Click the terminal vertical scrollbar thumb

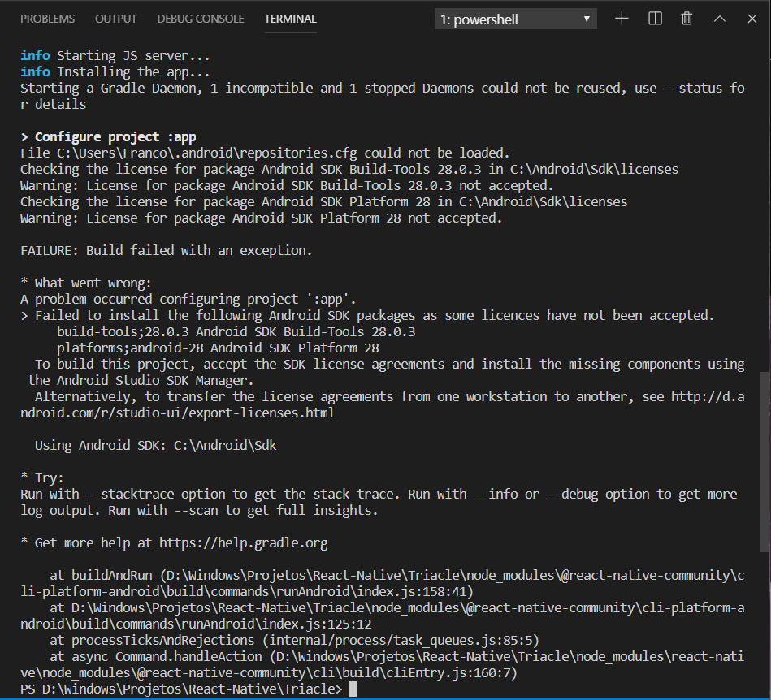pos(765,462)
